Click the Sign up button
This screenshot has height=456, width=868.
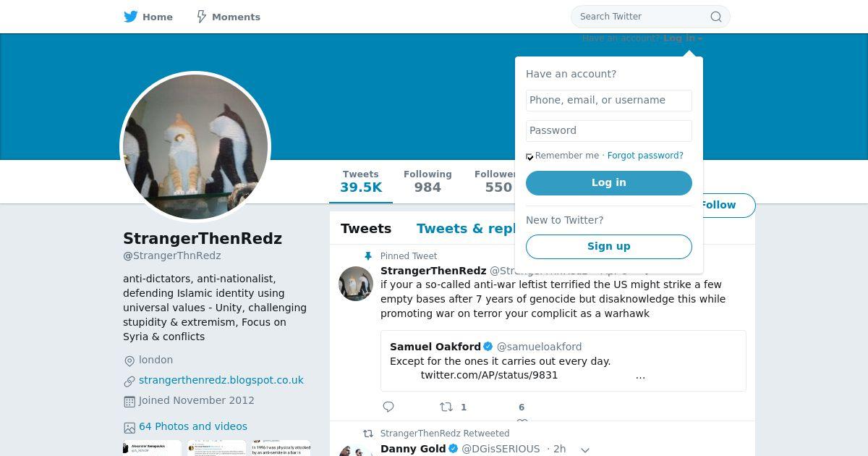(609, 247)
